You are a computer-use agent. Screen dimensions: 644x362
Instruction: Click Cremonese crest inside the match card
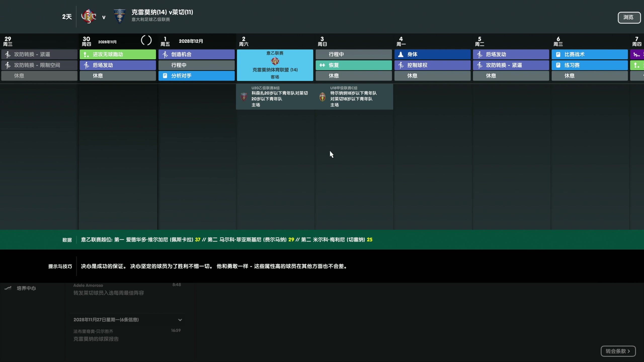275,61
